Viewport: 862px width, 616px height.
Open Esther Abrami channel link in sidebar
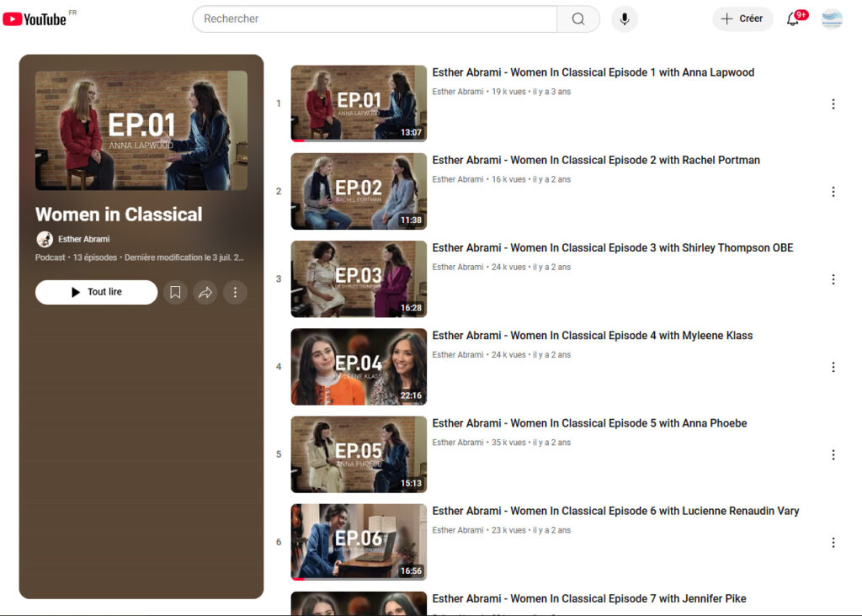(83, 239)
